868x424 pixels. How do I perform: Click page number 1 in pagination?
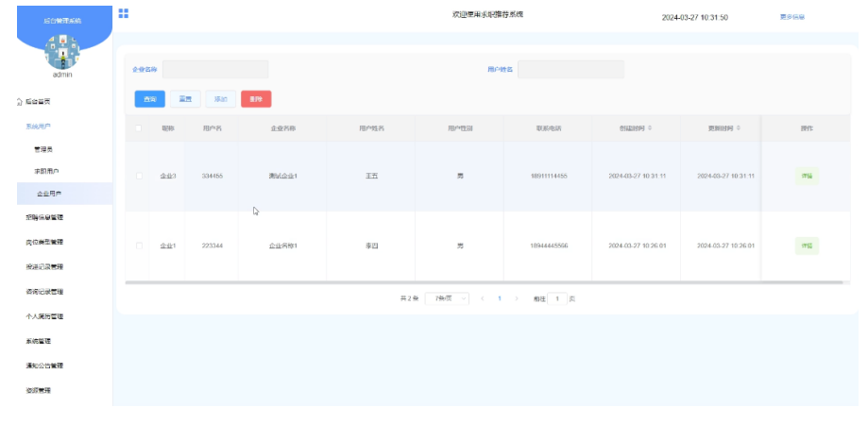[500, 298]
